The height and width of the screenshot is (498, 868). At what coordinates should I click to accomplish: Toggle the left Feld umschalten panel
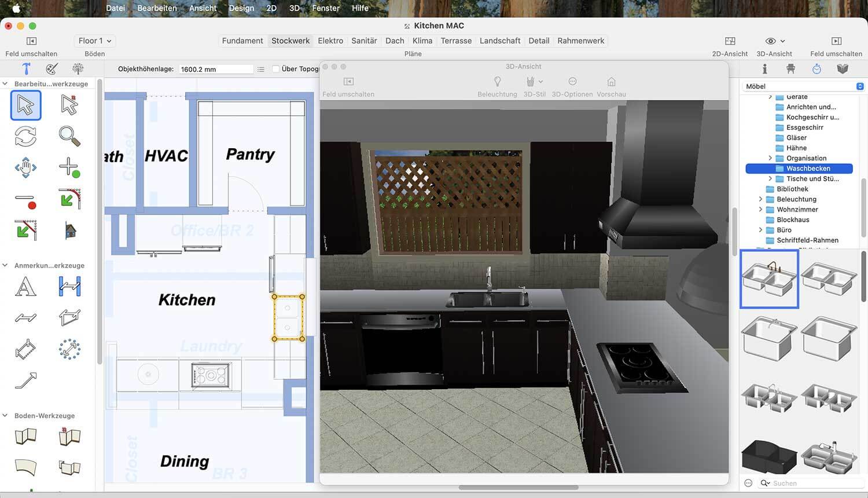[31, 41]
